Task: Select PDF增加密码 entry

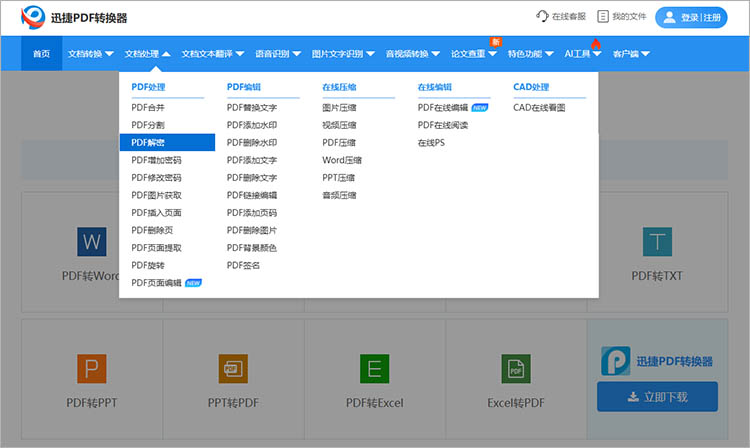Action: (x=156, y=160)
